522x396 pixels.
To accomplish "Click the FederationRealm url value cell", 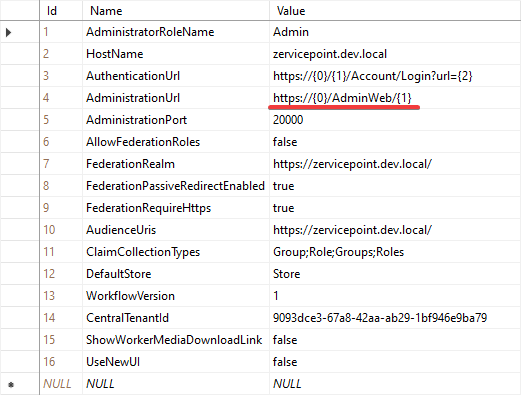I will [x=395, y=164].
